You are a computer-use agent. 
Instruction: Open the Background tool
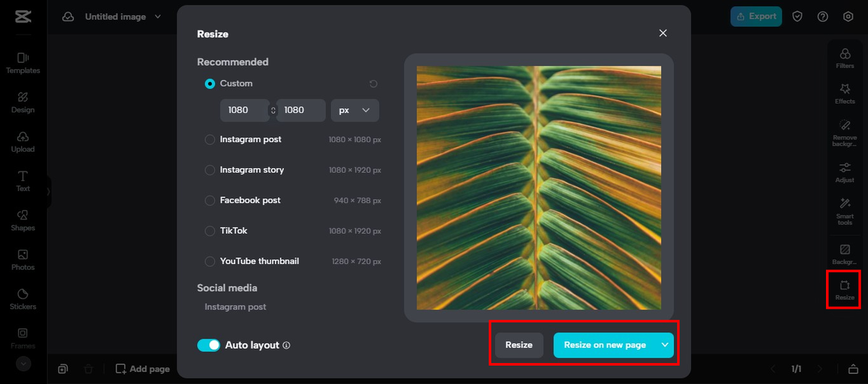tap(845, 254)
